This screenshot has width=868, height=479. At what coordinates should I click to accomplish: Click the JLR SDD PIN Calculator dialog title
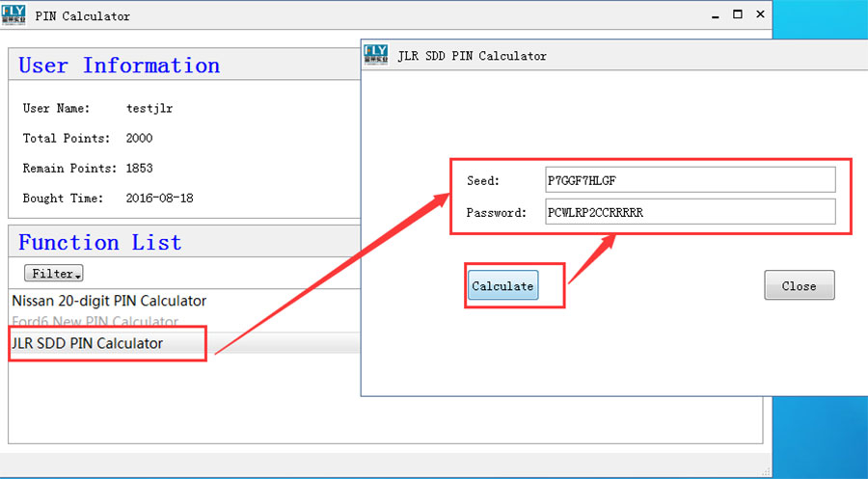[x=472, y=56]
